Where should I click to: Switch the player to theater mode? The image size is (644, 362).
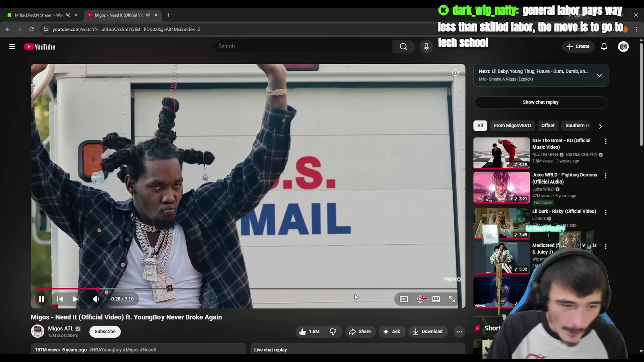436,299
